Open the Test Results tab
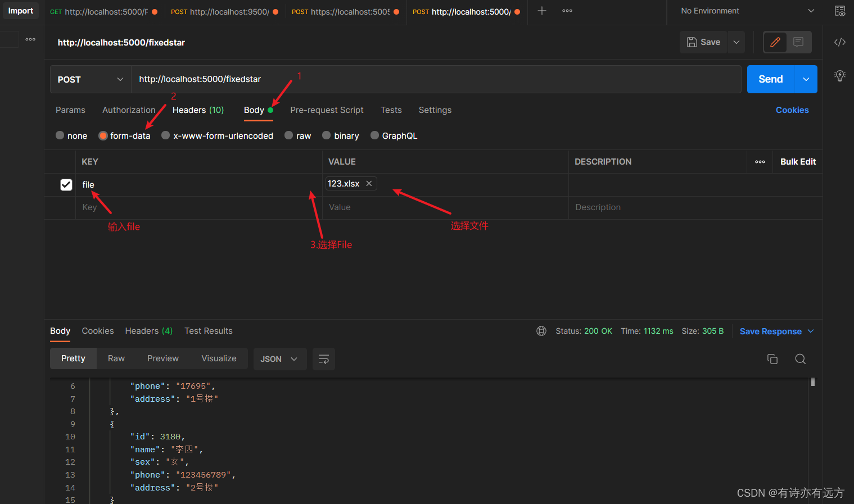The image size is (854, 504). click(209, 331)
